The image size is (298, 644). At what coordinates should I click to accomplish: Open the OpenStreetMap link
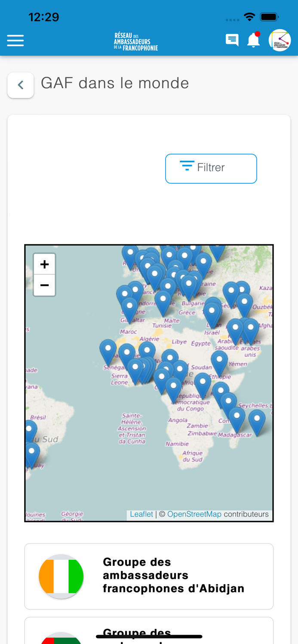tap(194, 514)
